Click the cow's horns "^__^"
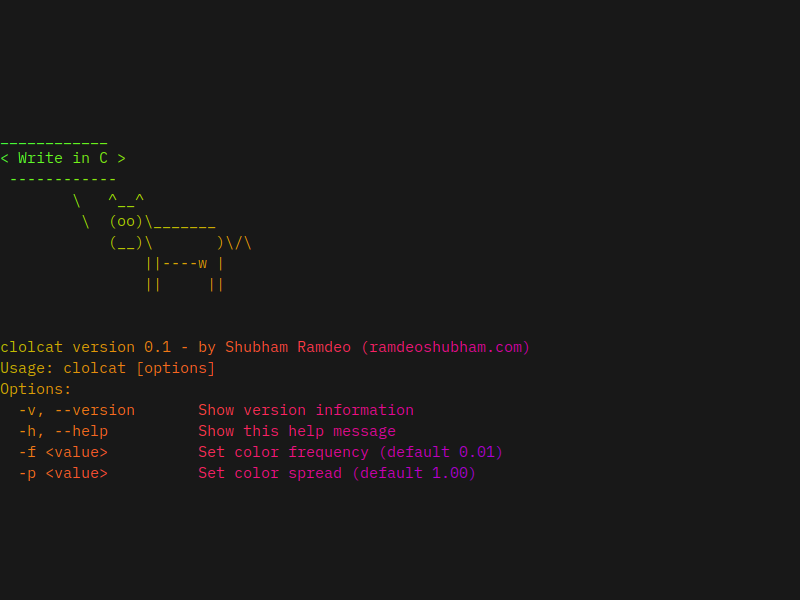The image size is (800, 600). point(126,200)
